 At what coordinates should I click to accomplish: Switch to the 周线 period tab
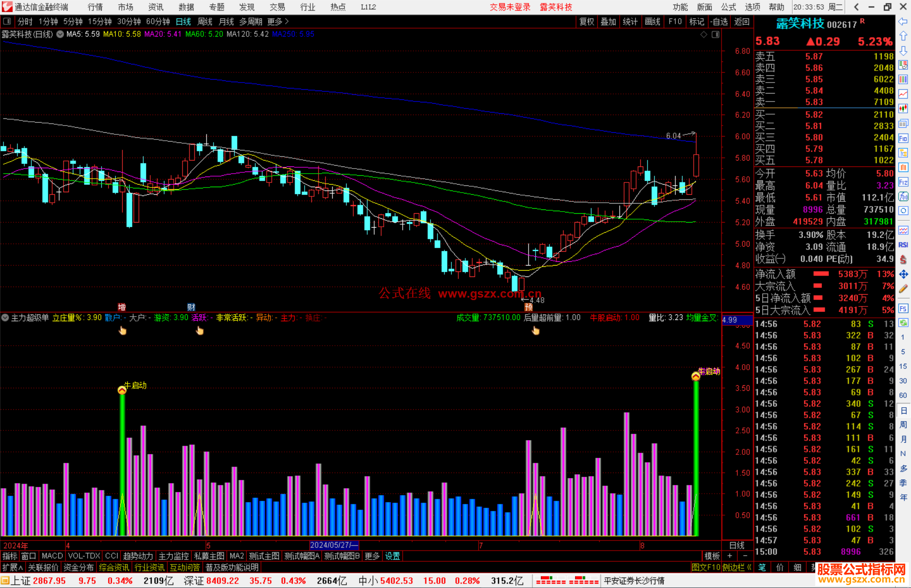click(x=205, y=21)
